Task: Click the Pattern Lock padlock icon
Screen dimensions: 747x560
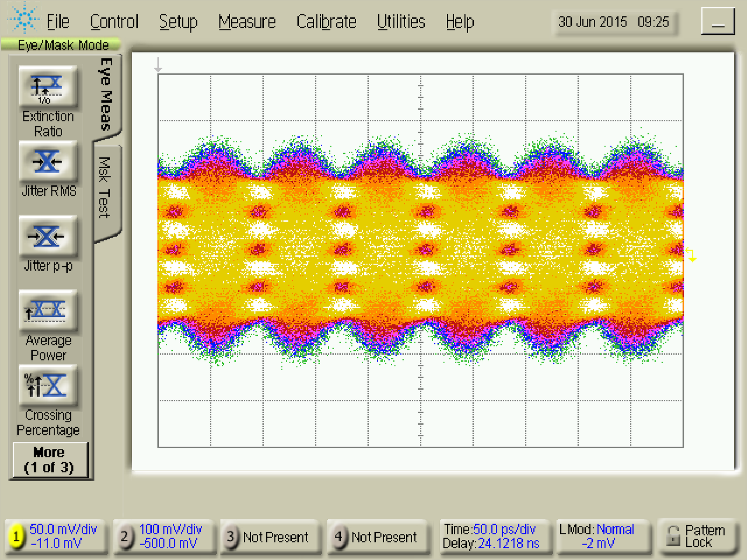Action: 673,536
